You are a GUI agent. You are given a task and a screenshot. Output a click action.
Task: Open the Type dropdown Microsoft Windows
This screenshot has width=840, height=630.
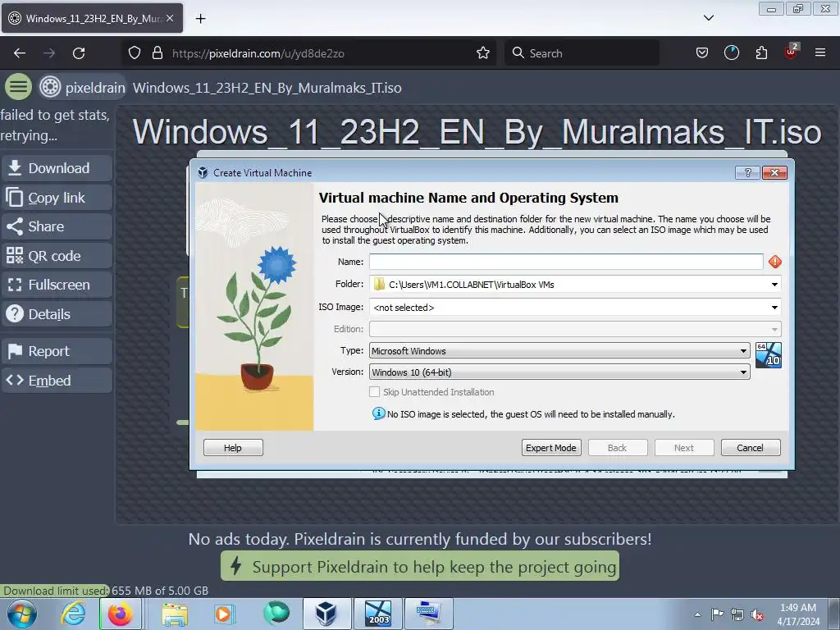pos(559,351)
